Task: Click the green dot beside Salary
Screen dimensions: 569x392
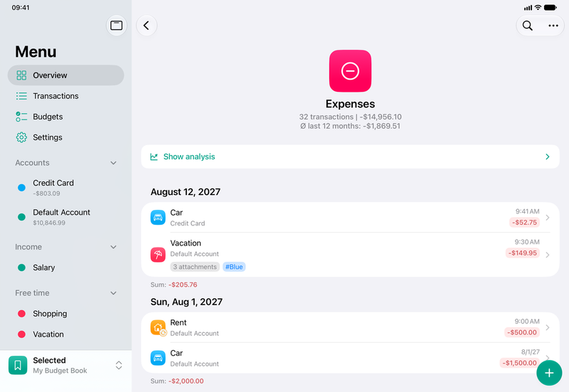Action: [x=22, y=267]
